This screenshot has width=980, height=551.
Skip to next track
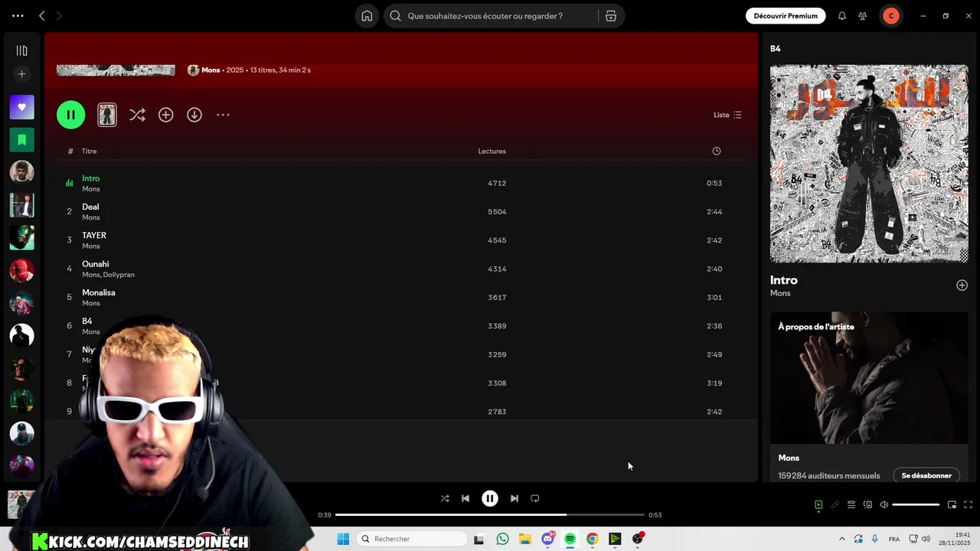514,498
